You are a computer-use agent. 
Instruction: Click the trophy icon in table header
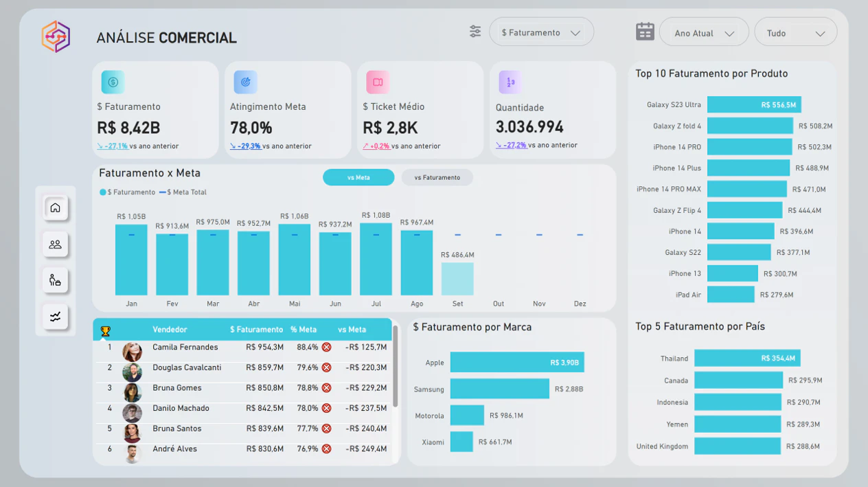click(x=105, y=330)
